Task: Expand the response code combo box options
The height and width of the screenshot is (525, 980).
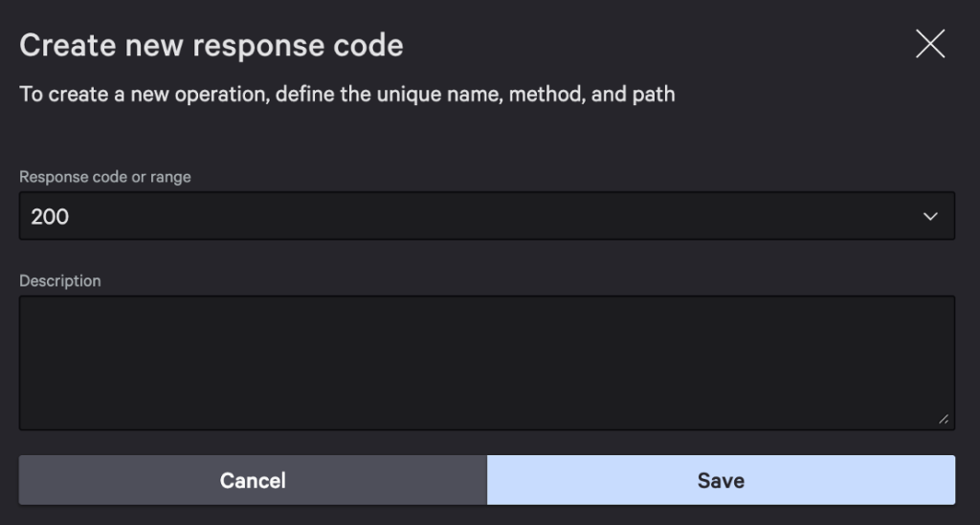Action: coord(929,217)
